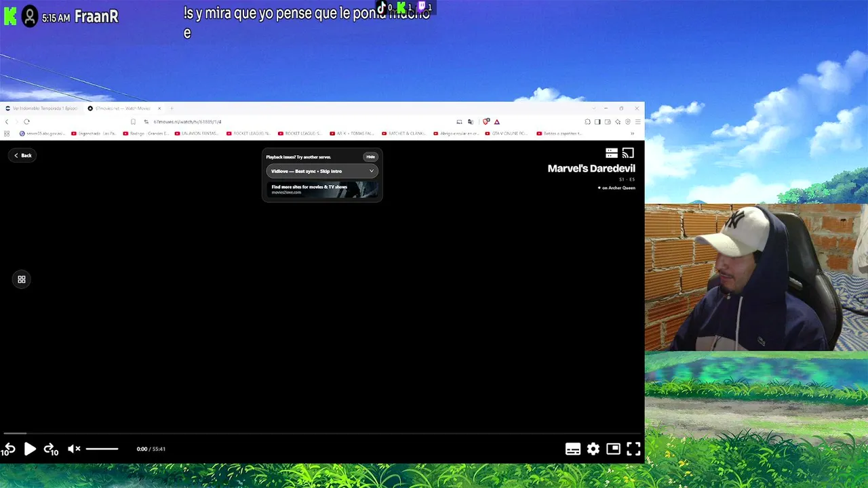
Task: Open a new browser tab
Action: coord(172,108)
